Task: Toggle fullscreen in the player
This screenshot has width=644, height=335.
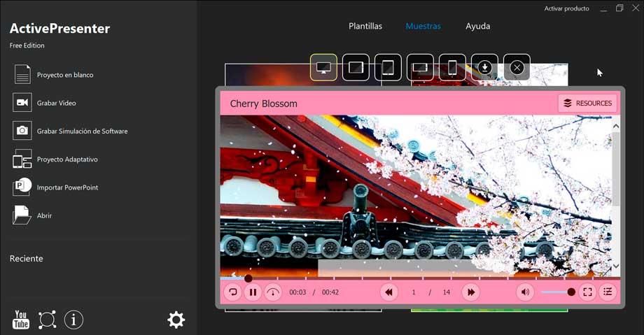Action: (x=588, y=292)
